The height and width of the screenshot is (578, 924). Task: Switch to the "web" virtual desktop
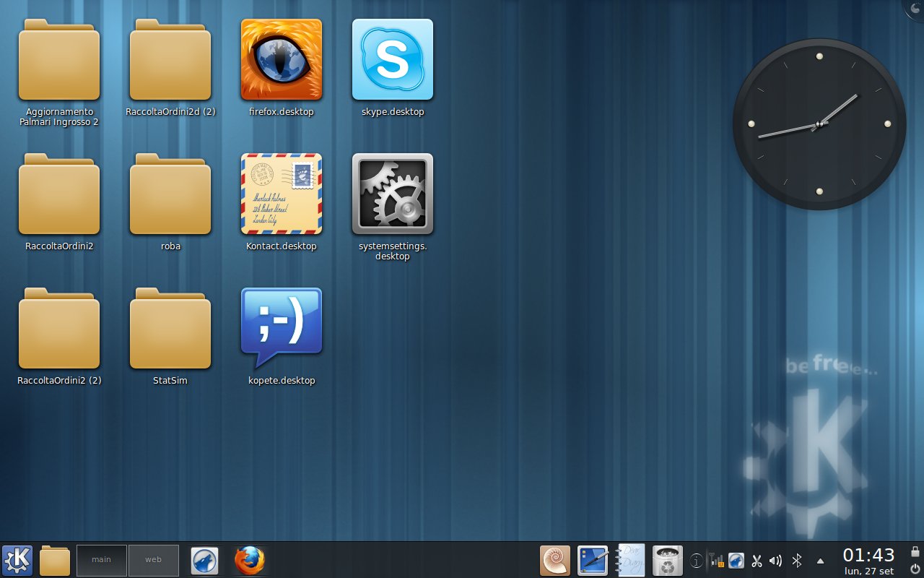tap(154, 560)
